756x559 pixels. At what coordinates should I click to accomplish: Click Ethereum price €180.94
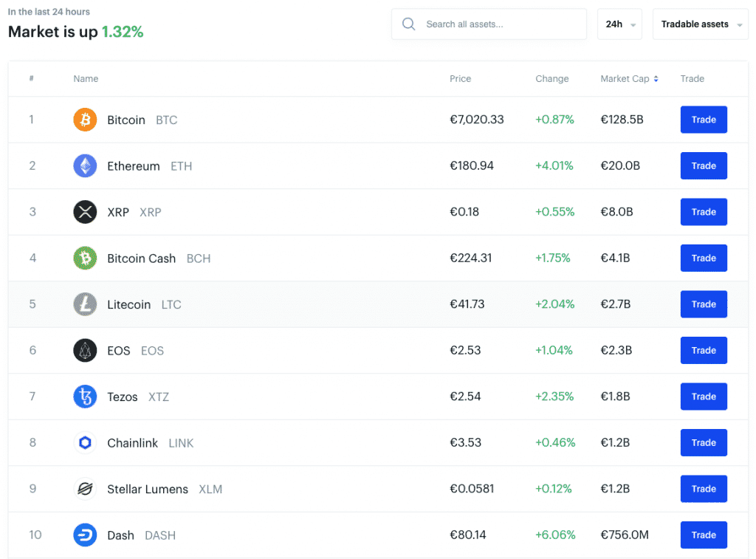472,166
